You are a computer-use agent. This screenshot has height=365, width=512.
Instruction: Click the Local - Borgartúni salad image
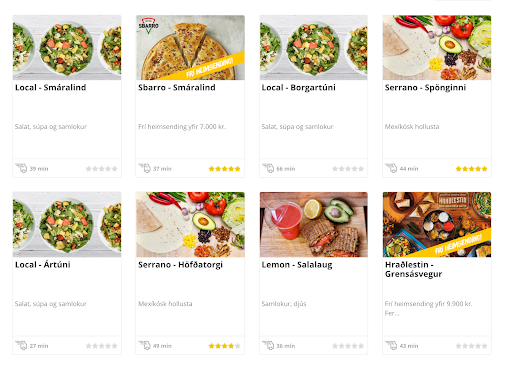(314, 48)
